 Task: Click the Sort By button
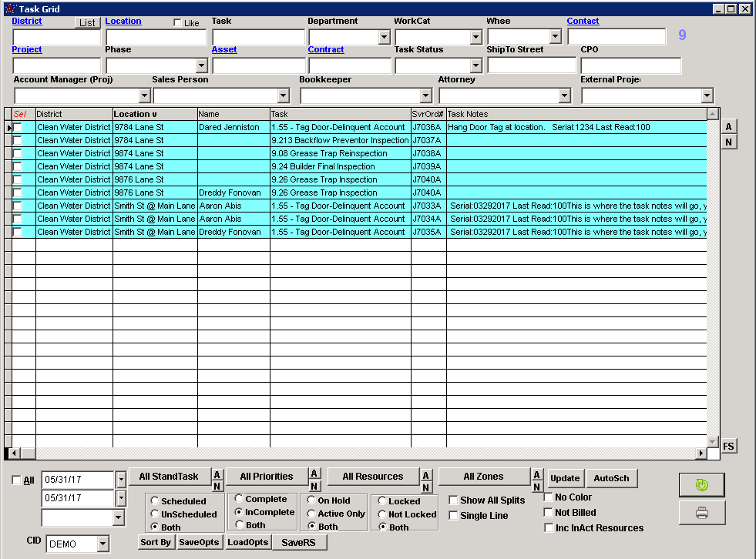[x=156, y=542]
